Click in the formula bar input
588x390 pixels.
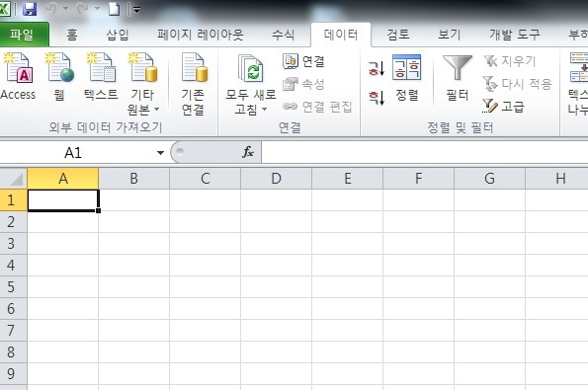(x=425, y=152)
